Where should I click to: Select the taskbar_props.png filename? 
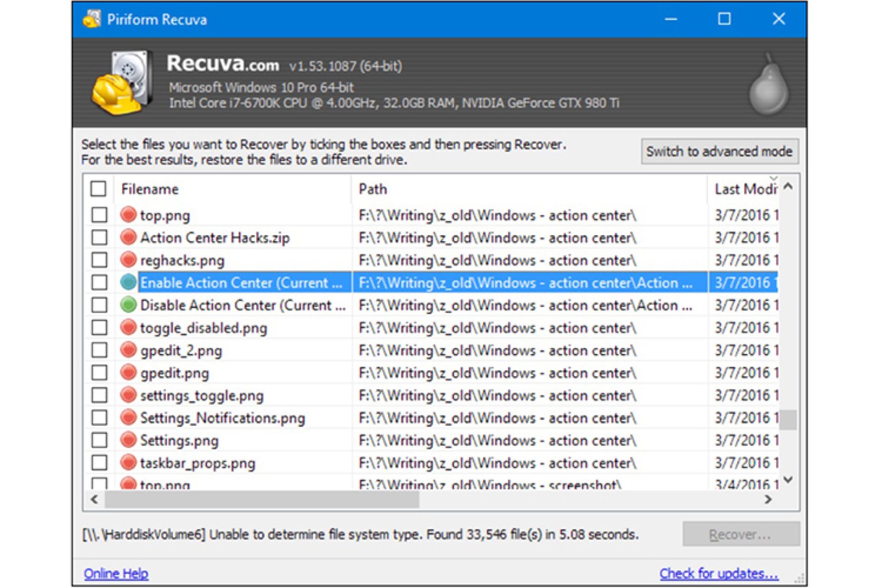pos(198,463)
